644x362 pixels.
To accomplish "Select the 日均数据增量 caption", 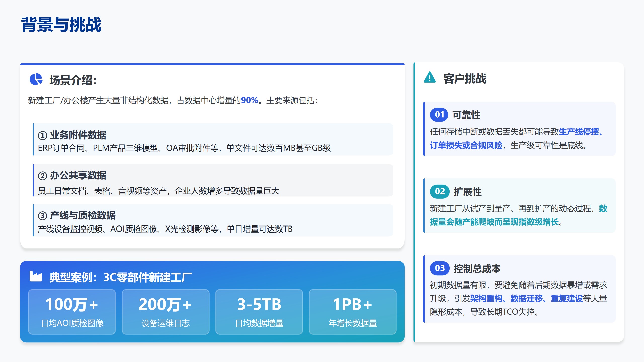I will pyautogui.click(x=259, y=323).
